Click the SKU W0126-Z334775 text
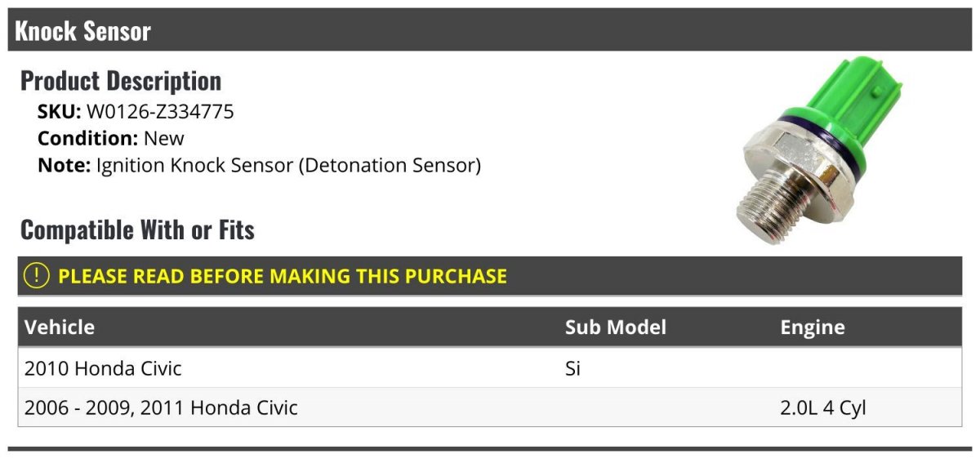This screenshot has width=980, height=459. click(x=136, y=112)
